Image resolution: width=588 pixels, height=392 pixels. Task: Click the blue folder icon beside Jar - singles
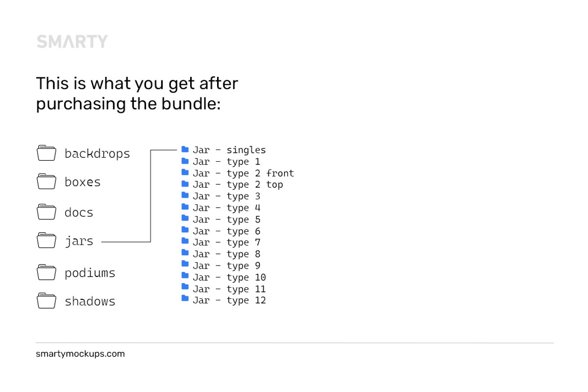[x=185, y=149]
